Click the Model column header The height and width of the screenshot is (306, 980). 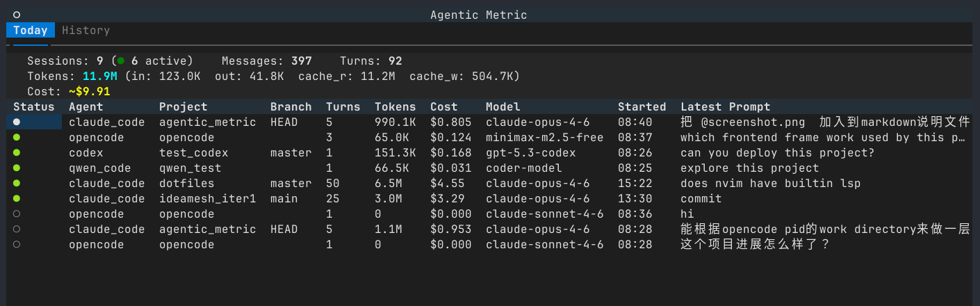pos(503,106)
